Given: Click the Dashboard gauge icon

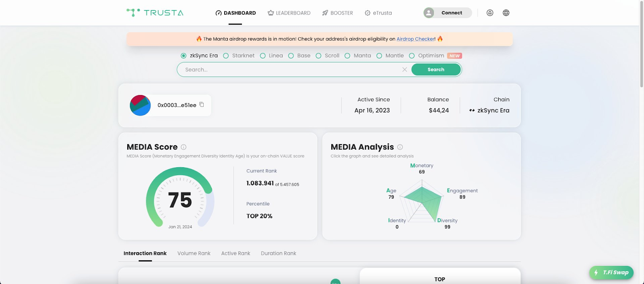Looking at the screenshot, I should [x=219, y=13].
